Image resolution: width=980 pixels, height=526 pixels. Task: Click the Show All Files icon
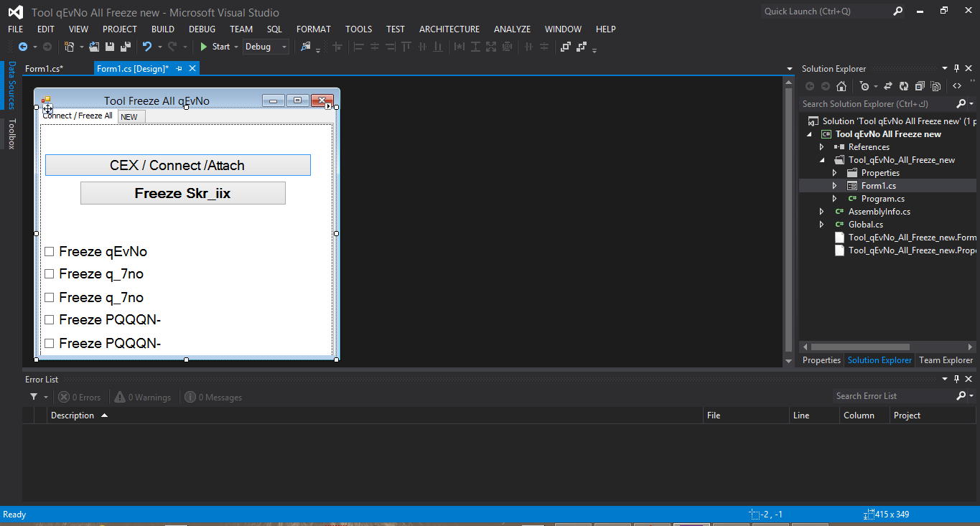point(935,86)
